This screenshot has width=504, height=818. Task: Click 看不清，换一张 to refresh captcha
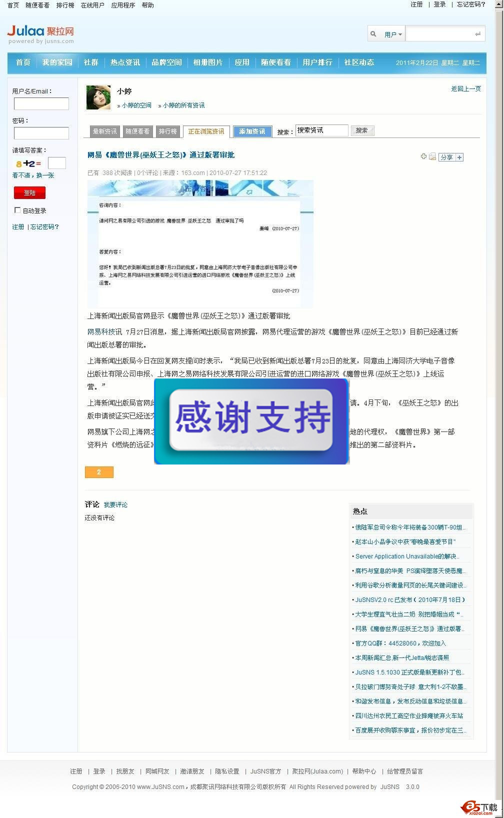[33, 175]
